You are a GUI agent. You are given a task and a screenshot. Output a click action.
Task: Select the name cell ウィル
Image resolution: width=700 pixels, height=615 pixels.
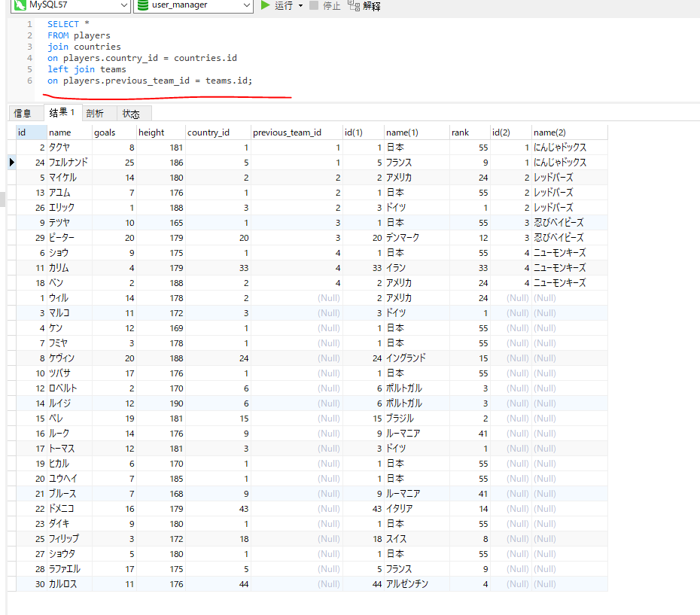click(69, 298)
